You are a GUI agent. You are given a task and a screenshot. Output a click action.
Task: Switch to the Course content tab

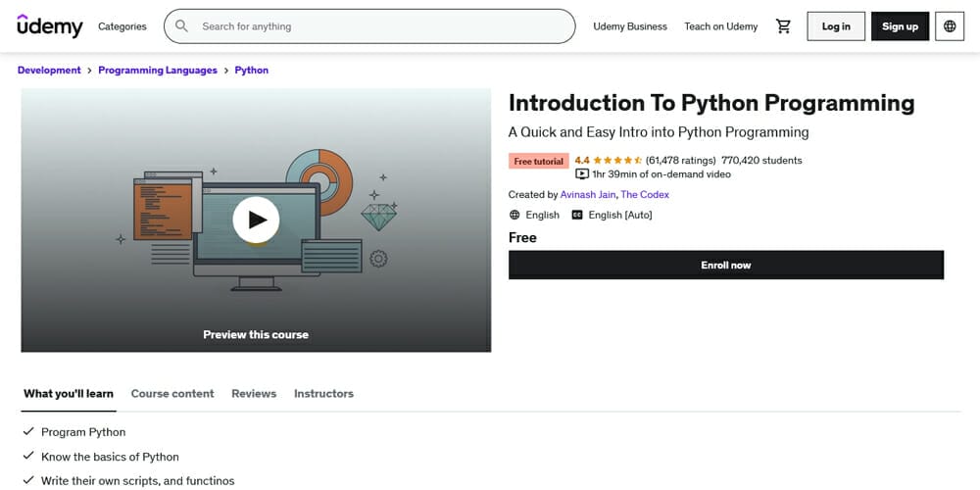tap(172, 394)
